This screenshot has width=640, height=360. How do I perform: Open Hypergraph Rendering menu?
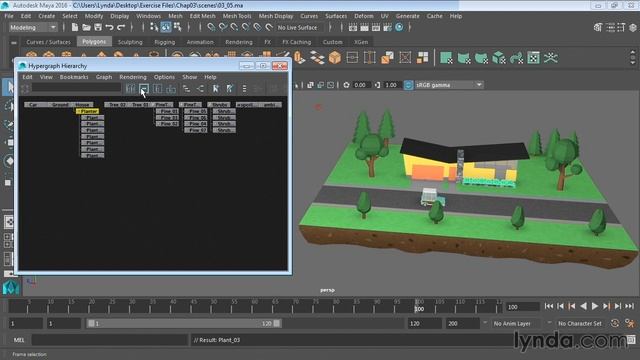133,77
